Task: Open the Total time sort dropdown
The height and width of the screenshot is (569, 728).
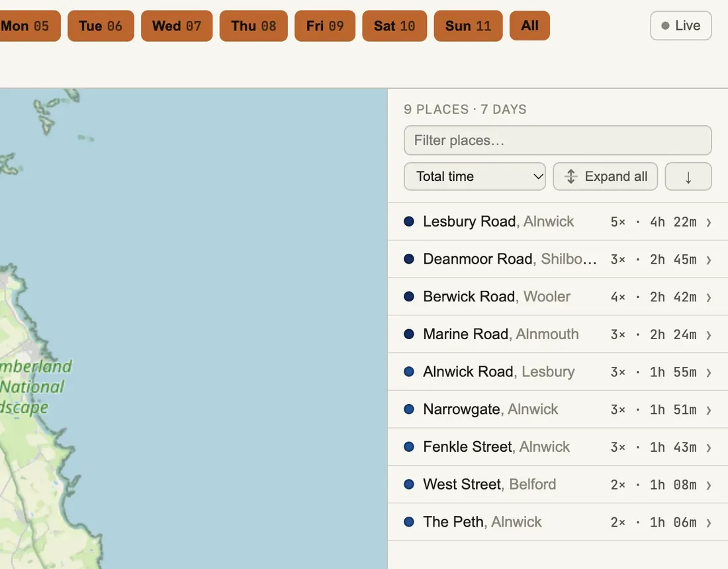Action: click(475, 176)
